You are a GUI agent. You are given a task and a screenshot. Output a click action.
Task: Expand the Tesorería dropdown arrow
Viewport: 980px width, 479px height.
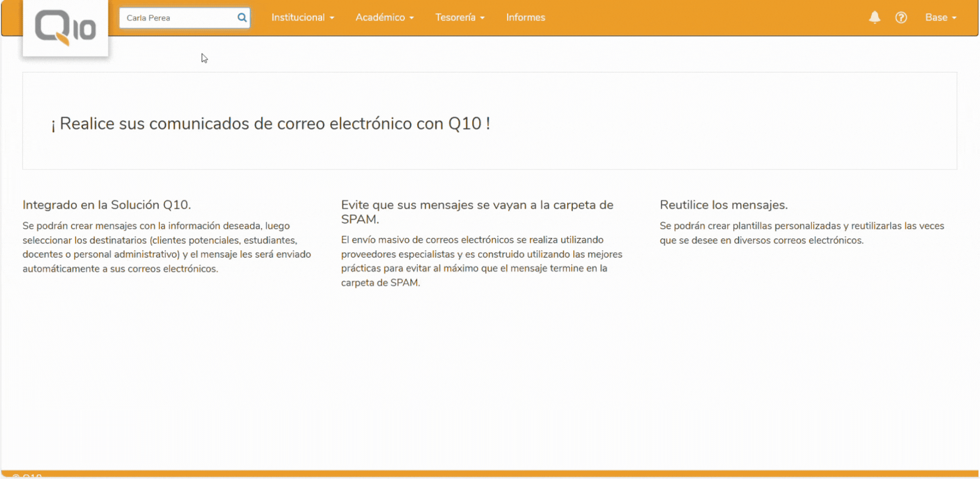point(482,18)
